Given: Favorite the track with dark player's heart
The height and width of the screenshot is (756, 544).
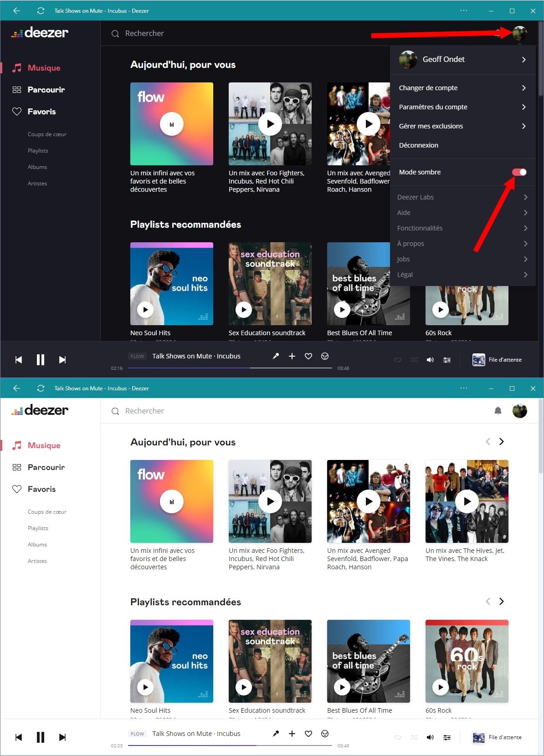Looking at the screenshot, I should click(308, 356).
